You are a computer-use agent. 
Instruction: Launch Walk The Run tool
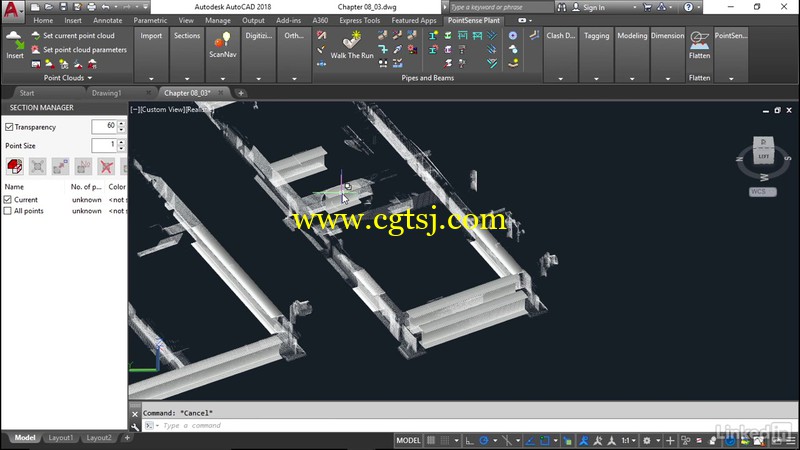[352, 44]
